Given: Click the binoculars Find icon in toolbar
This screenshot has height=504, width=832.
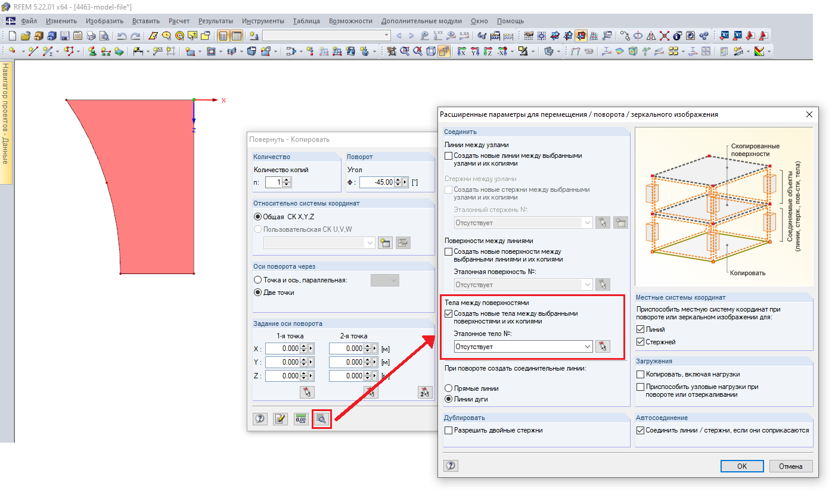Looking at the screenshot, I should click(482, 36).
